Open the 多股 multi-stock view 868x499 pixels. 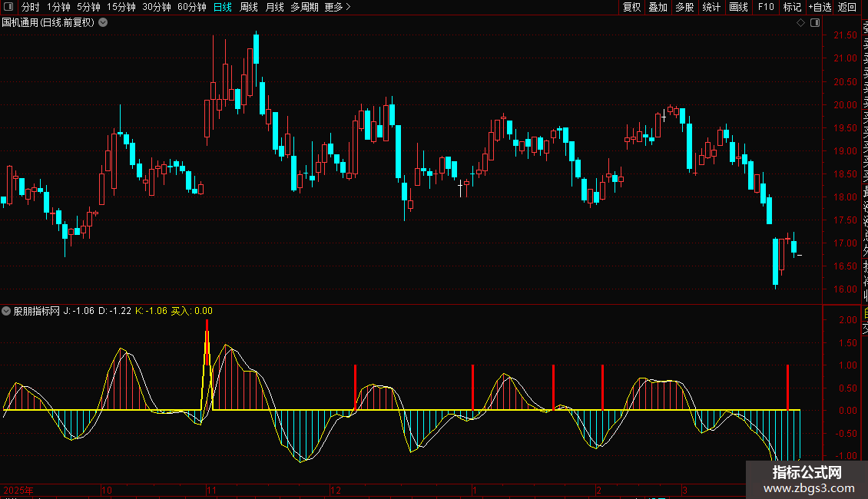[x=684, y=7]
